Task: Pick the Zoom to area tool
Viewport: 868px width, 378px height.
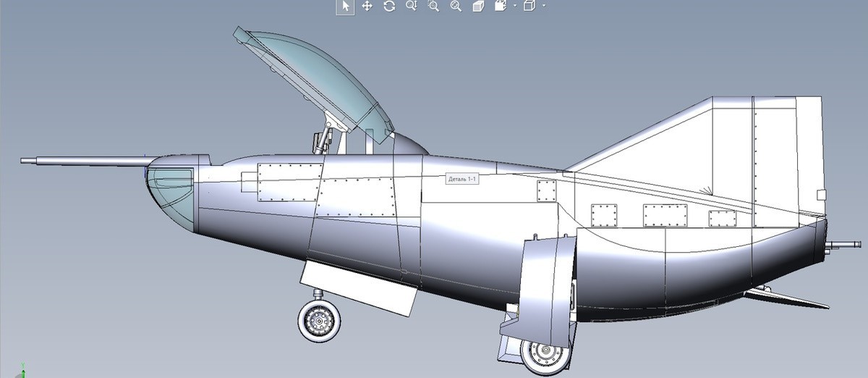Action: click(x=433, y=7)
